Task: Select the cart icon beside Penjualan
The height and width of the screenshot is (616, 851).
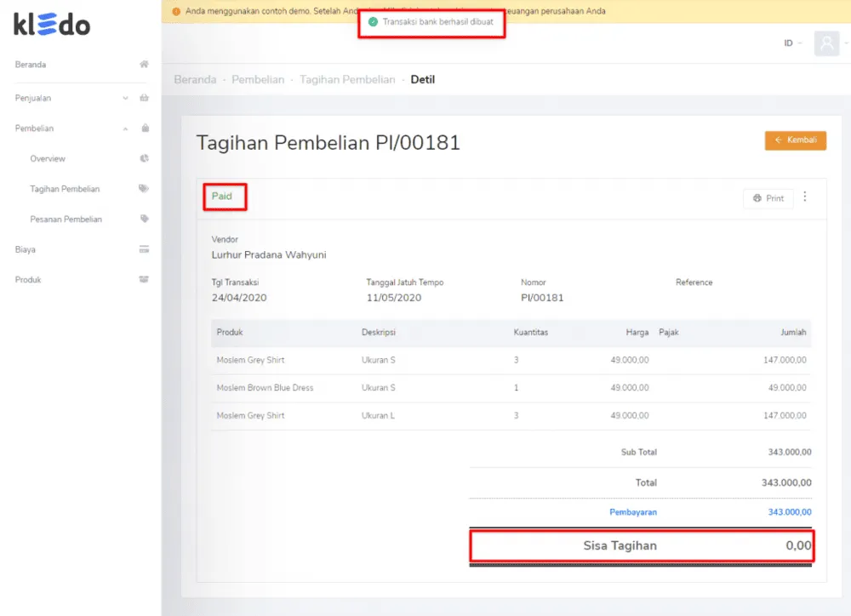Action: click(x=144, y=98)
